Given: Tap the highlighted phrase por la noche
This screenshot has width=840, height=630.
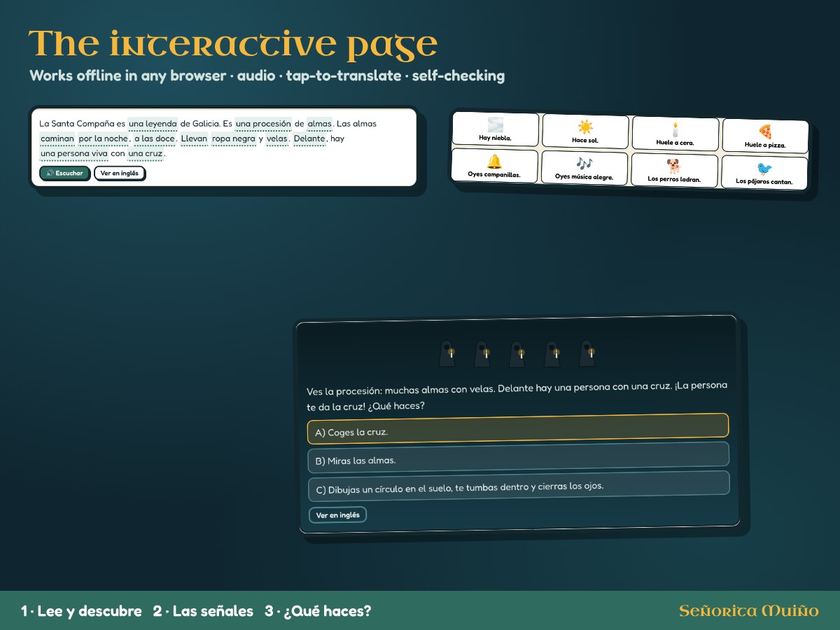Looking at the screenshot, I should 104,139.
